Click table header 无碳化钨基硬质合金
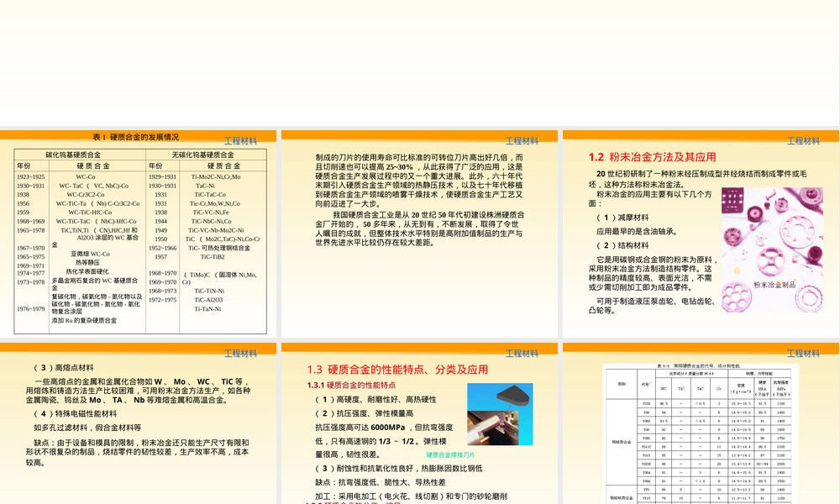The image size is (840, 504). pyautogui.click(x=203, y=155)
